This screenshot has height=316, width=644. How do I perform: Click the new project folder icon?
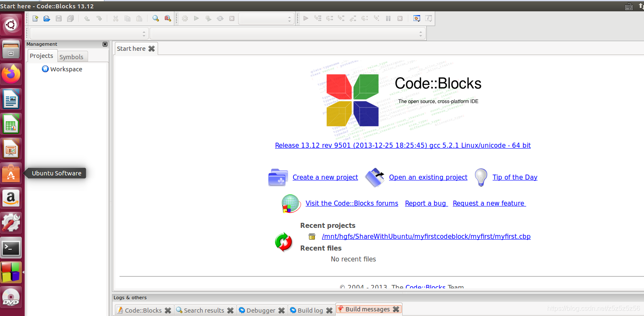[278, 178]
